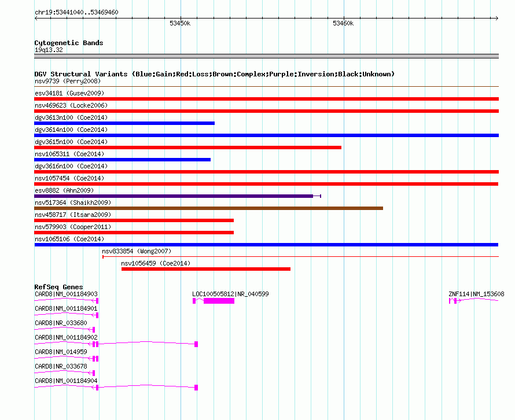This screenshot has height=420, width=515.
Task: Click the ZNF114|NM_153608 gene label
Action: point(476,294)
